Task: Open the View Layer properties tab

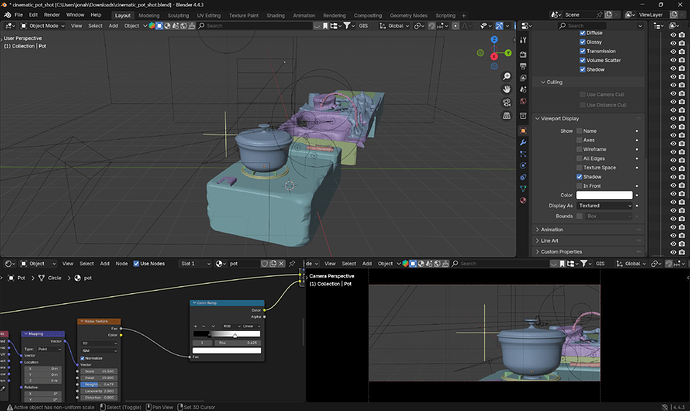Action: pyautogui.click(x=523, y=78)
